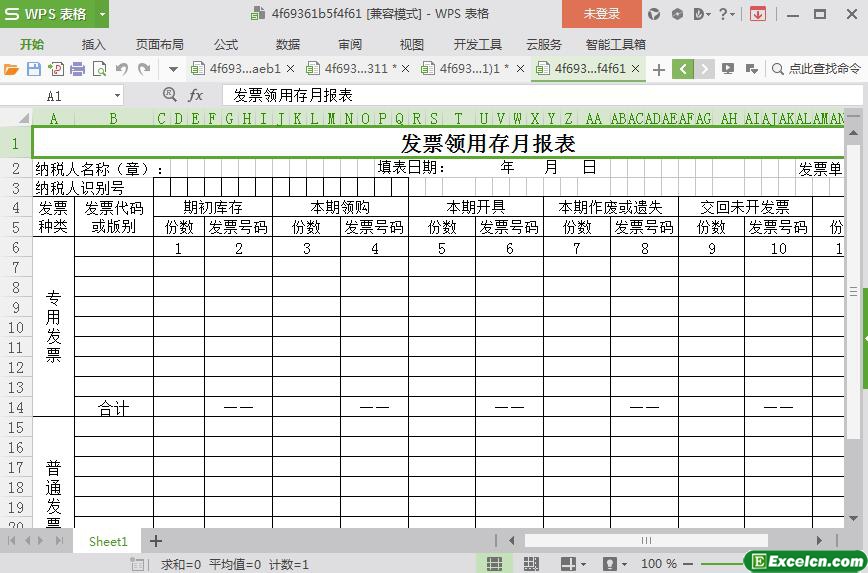Open the help question mark dropdown
The image size is (868, 573).
coord(726,14)
